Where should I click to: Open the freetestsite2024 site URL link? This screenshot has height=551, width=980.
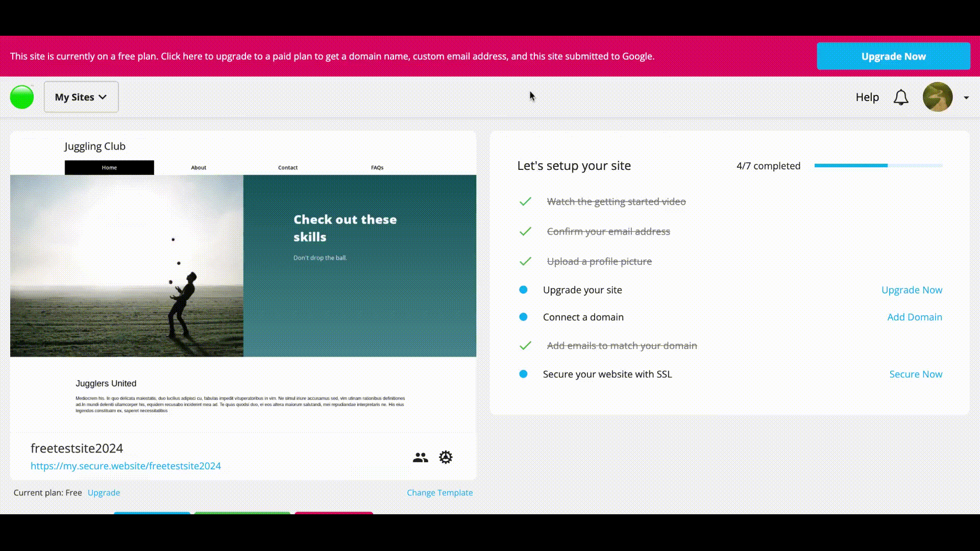pyautogui.click(x=126, y=466)
